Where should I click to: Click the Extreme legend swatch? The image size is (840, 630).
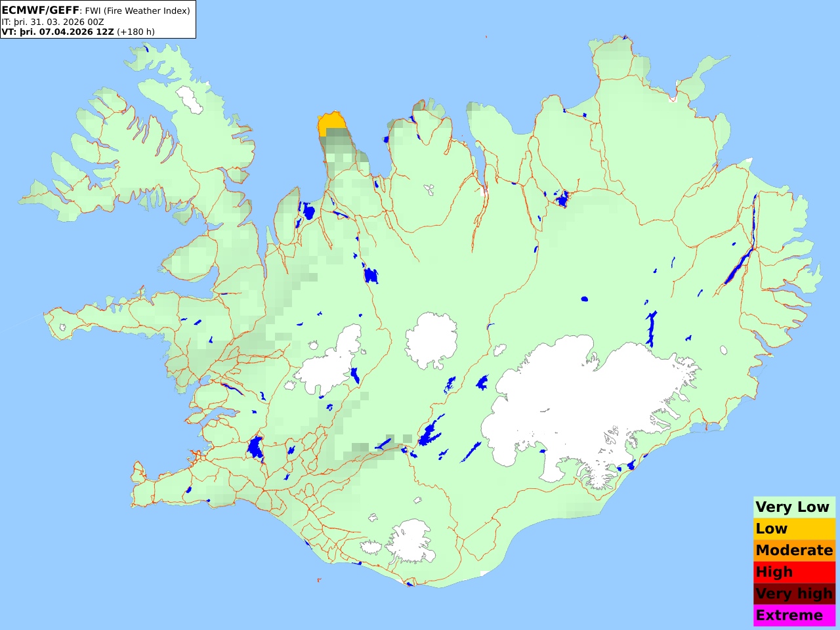tap(794, 615)
